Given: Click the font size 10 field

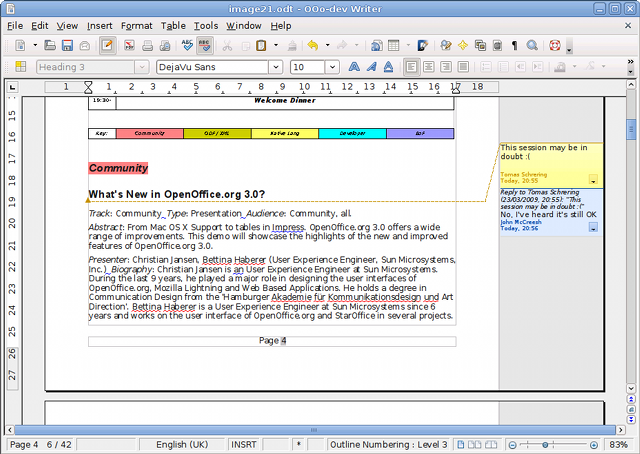Looking at the screenshot, I should (308, 67).
